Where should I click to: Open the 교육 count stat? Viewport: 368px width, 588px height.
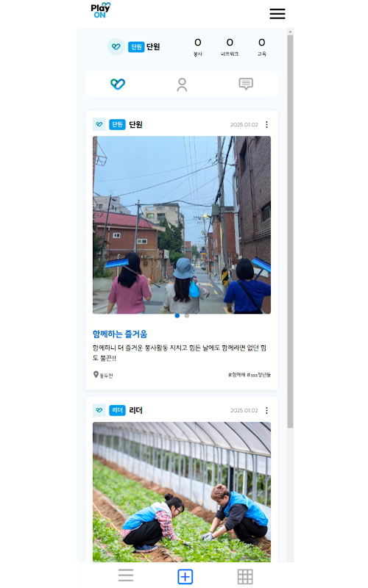click(x=262, y=47)
